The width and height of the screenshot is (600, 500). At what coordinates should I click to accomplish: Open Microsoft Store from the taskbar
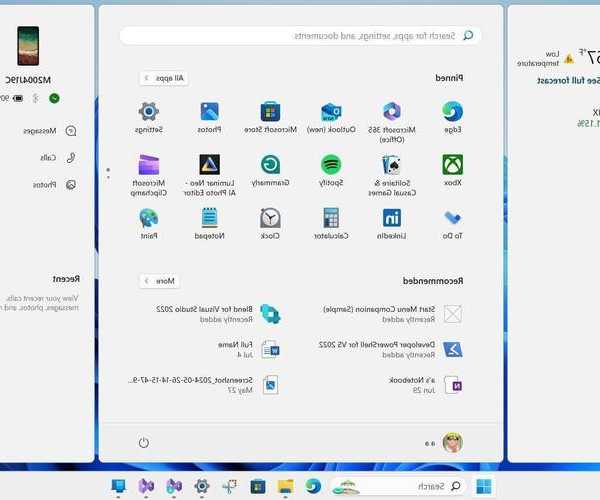258,486
